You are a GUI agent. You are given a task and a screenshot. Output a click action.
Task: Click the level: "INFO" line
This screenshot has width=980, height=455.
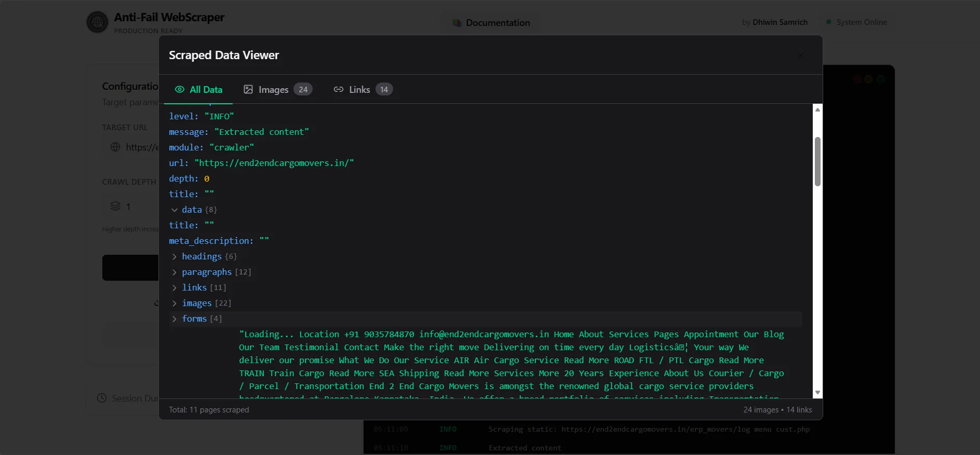(x=202, y=116)
